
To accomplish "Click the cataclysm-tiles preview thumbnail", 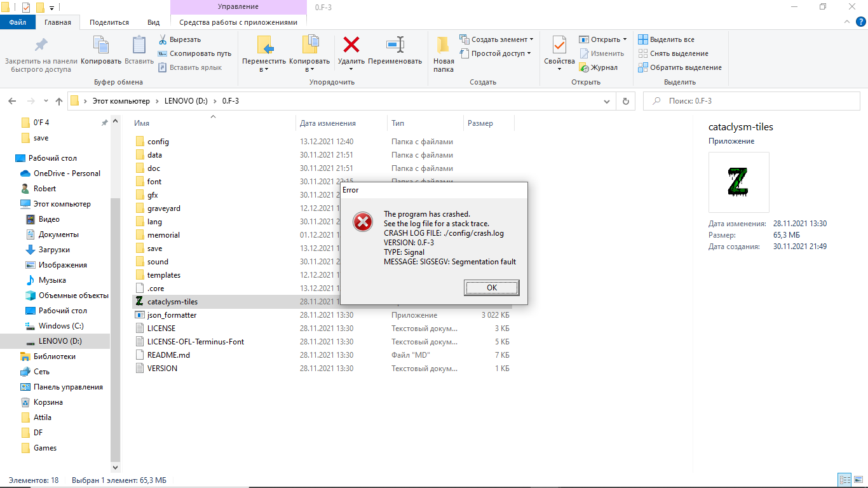I will pyautogui.click(x=739, y=182).
